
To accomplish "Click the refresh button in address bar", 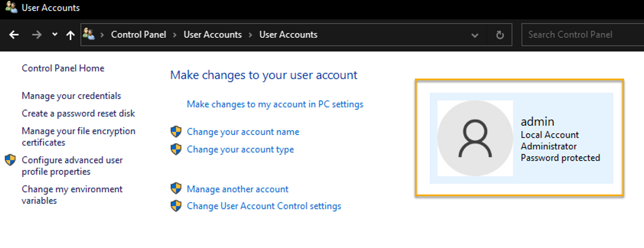I will tap(500, 35).
